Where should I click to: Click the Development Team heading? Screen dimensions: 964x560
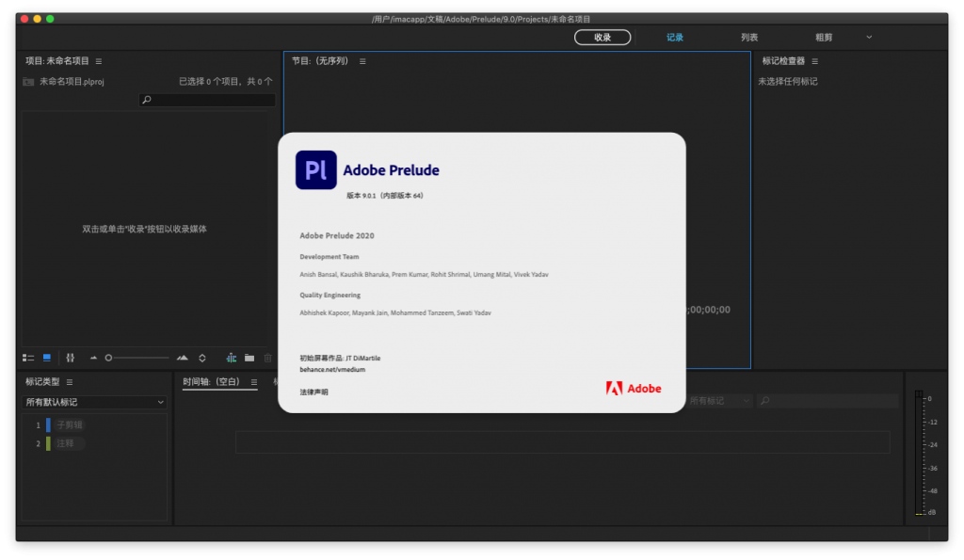point(329,257)
